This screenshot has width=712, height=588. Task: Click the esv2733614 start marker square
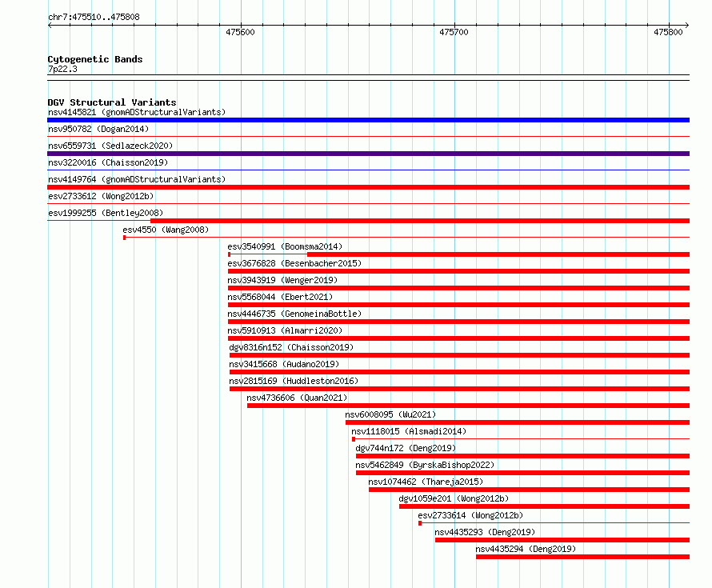coord(420,523)
